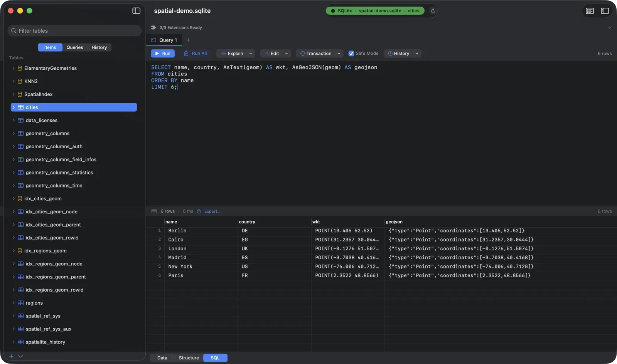Click the idx_cities_geom virtual table icon
The height and width of the screenshot is (364, 617).
20,199
